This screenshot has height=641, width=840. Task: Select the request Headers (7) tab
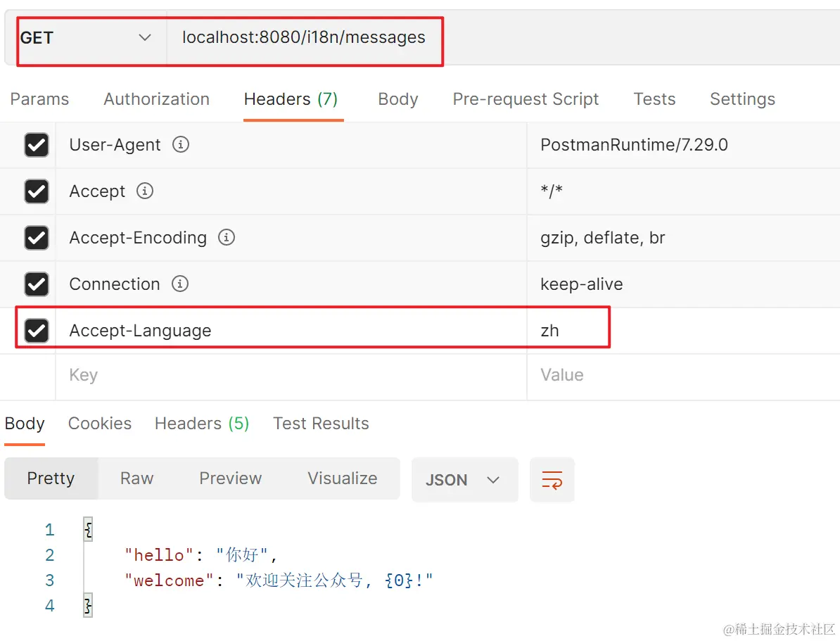(x=291, y=99)
